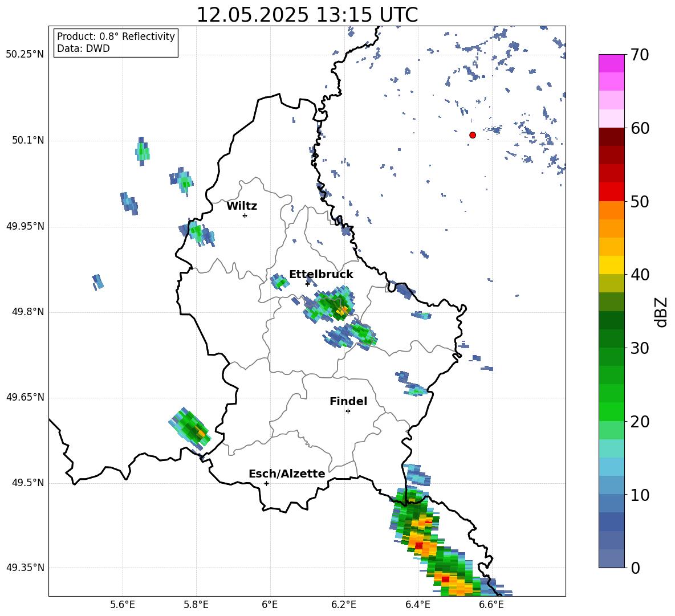Pick the yellow colorbar swatch just above 40
Image resolution: width=675 pixels, height=616 pixels.
[x=611, y=265]
